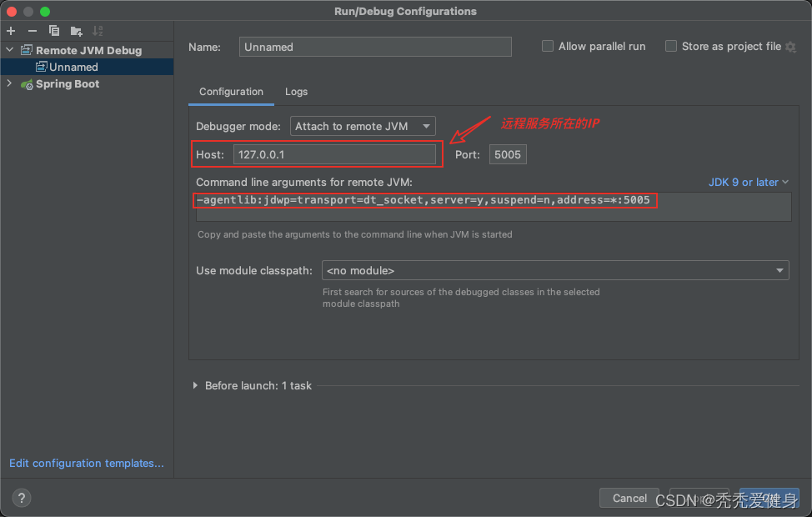Enable Store as project file checkbox

pyautogui.click(x=670, y=46)
